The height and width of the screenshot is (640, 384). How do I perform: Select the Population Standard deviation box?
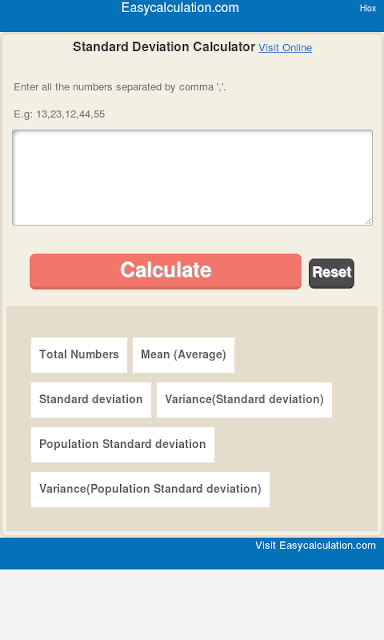pyautogui.click(x=122, y=444)
